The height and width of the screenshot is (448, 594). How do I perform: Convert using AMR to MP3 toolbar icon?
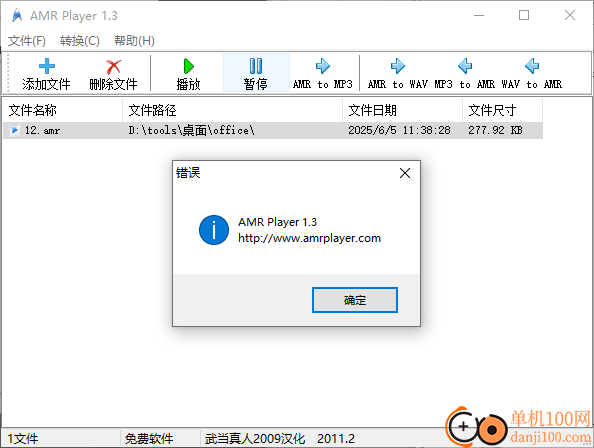(323, 66)
